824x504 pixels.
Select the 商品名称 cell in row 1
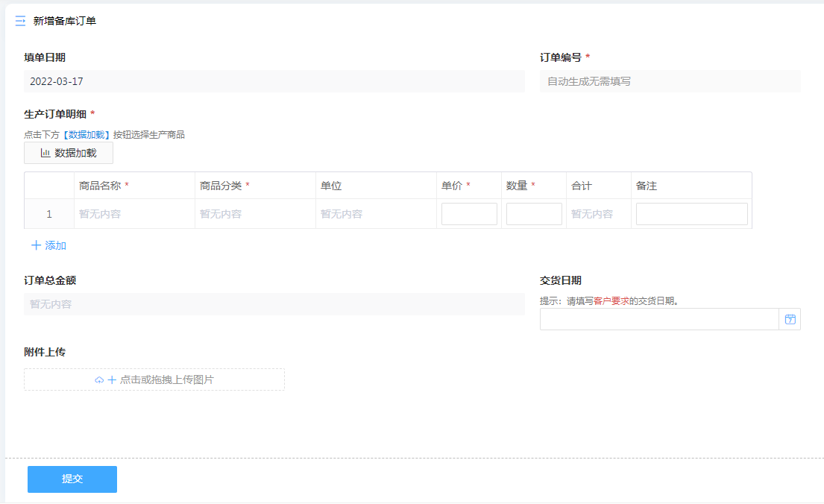pyautogui.click(x=134, y=214)
